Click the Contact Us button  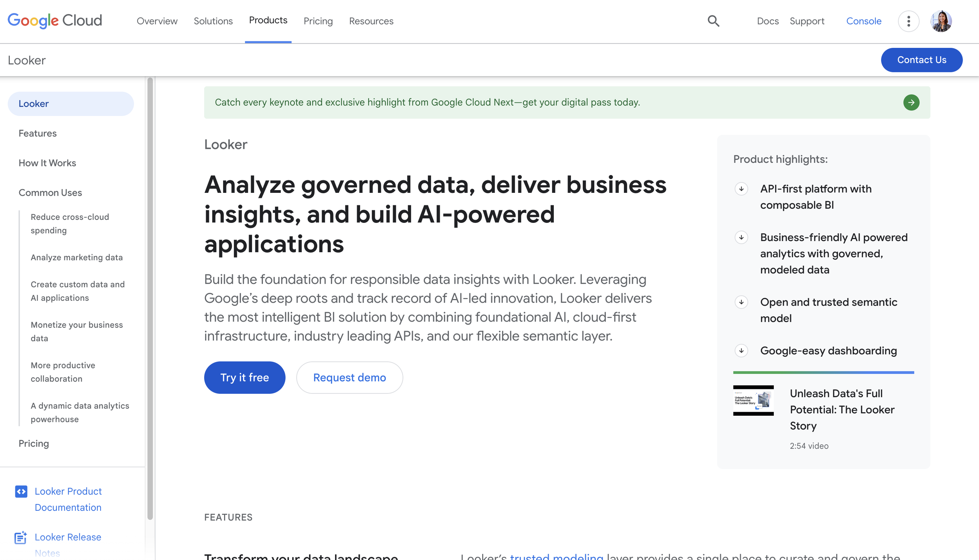click(922, 60)
